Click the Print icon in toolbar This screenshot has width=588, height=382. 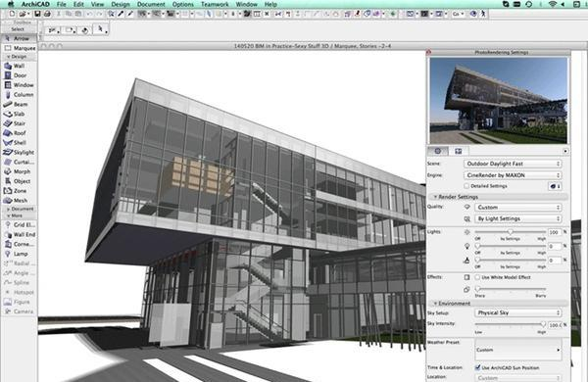47,14
